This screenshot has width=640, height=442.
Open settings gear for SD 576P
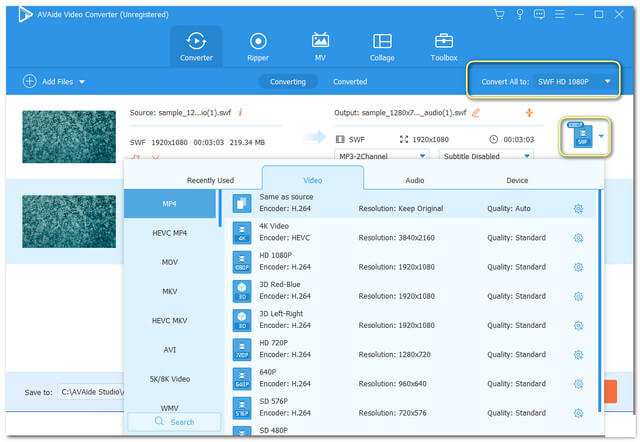[578, 413]
